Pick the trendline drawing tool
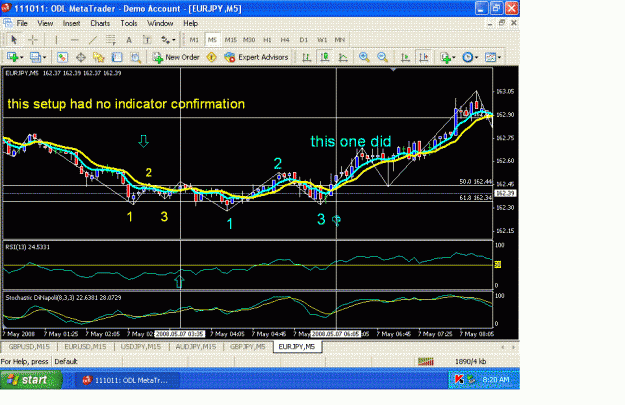Image resolution: width=625 pixels, height=405 pixels. click(x=92, y=39)
